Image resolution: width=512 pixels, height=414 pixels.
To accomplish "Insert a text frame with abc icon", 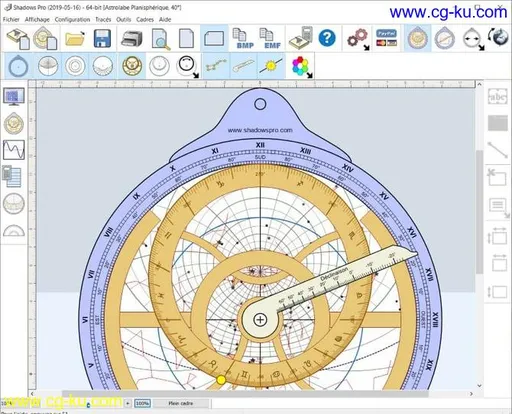I will point(497,97).
